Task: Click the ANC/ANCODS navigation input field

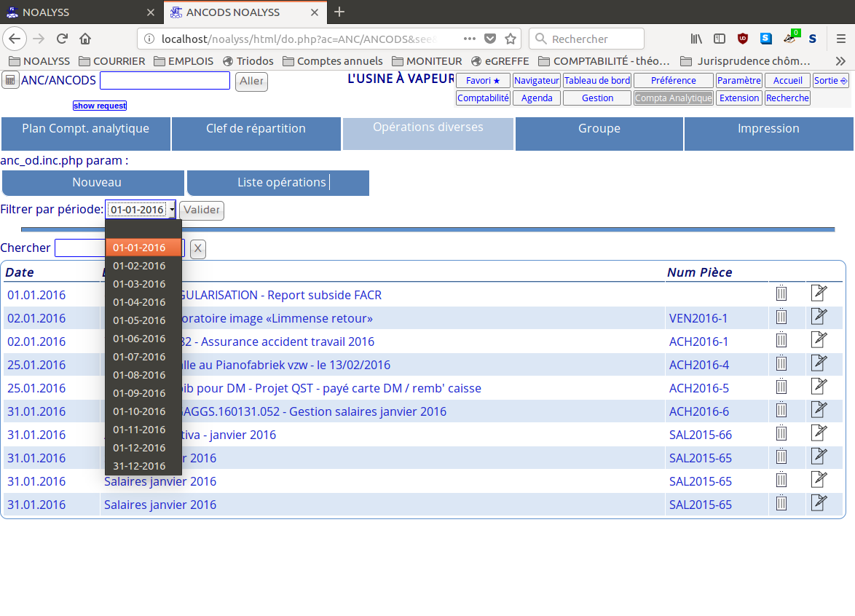Action: (x=165, y=81)
